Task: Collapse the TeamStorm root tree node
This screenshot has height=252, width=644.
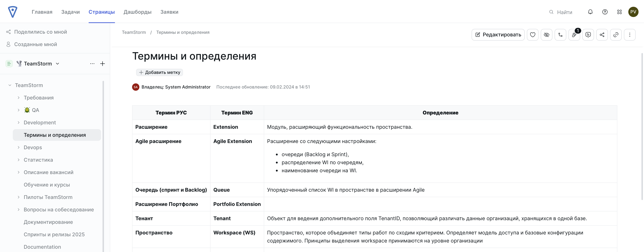Action: (x=10, y=85)
